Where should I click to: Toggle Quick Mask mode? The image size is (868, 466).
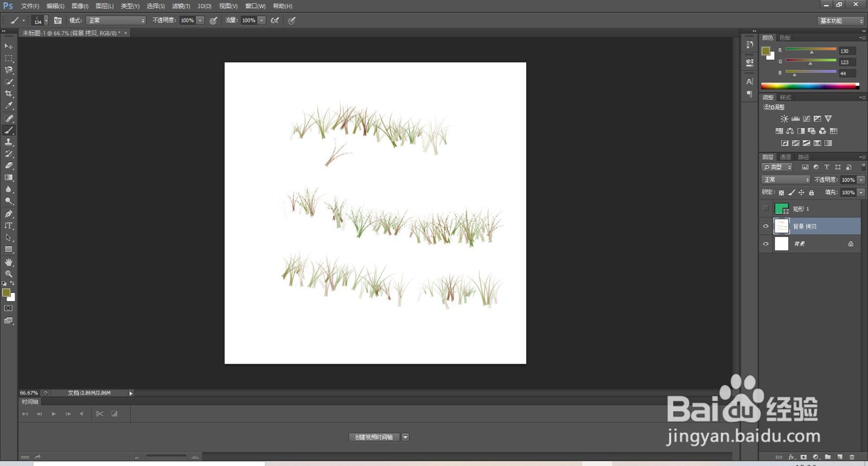coord(9,308)
